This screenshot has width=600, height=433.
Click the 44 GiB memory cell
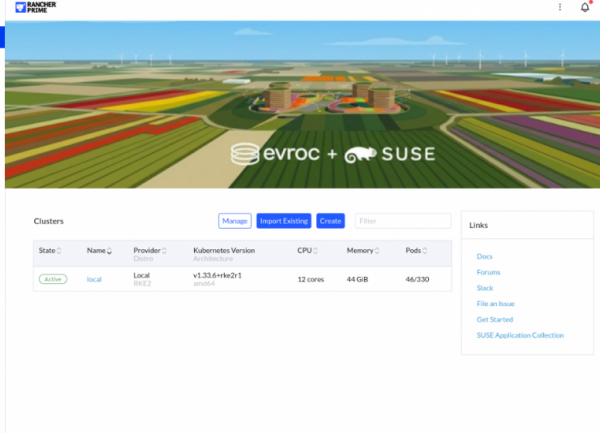click(357, 280)
